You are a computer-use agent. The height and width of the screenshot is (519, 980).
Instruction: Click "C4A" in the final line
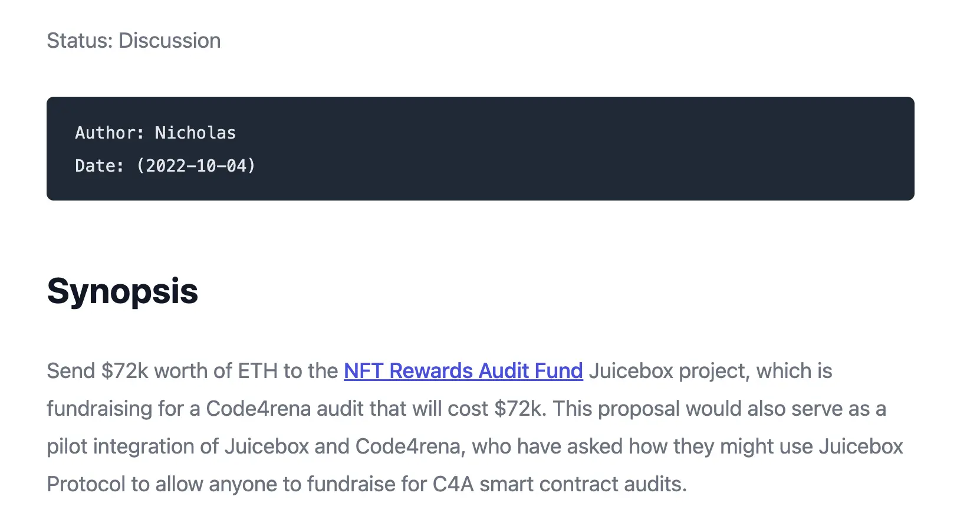453,484
